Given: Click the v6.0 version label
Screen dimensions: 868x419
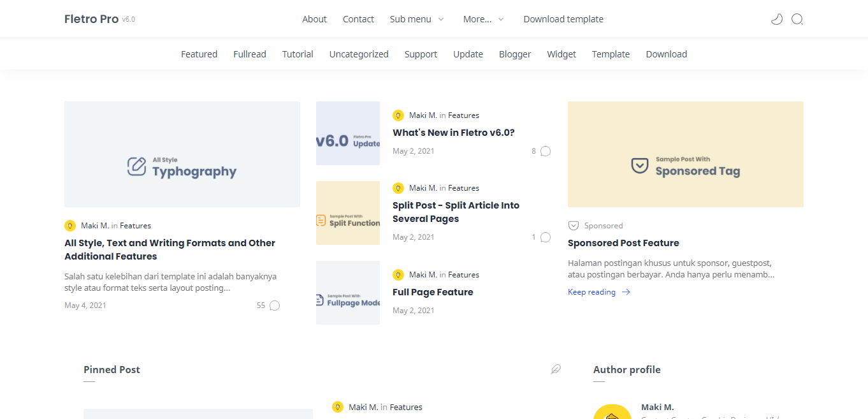Looking at the screenshot, I should point(129,20).
